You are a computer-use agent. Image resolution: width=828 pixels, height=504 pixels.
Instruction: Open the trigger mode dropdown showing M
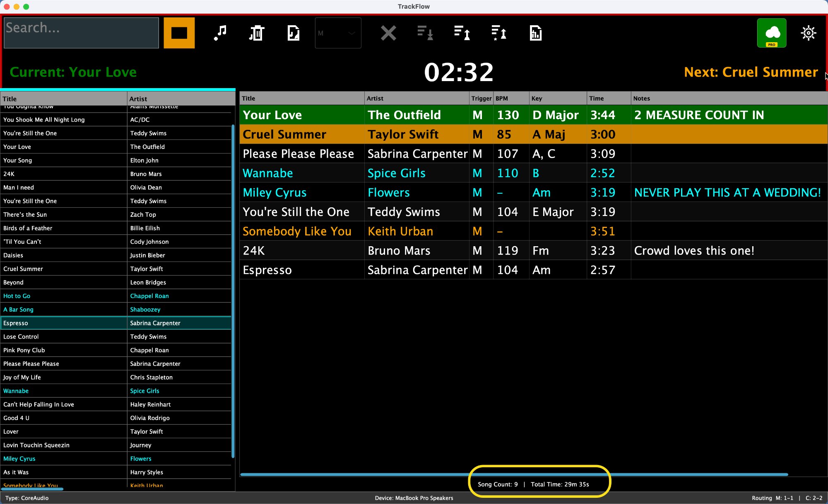(x=338, y=33)
